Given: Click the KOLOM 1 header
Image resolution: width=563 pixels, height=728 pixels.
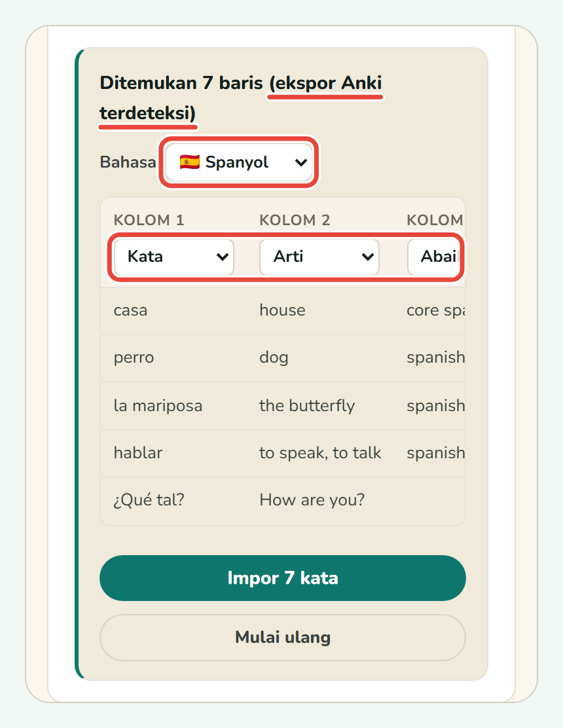Looking at the screenshot, I should point(149,220).
